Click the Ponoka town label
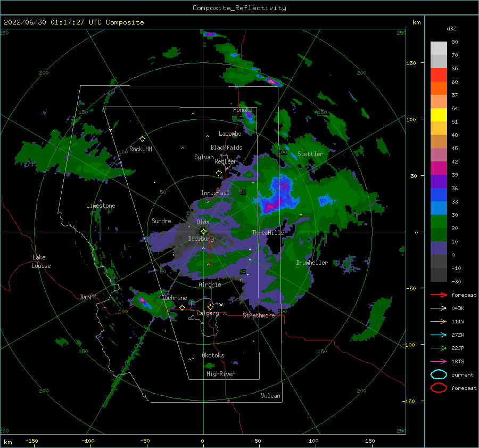 (243, 110)
